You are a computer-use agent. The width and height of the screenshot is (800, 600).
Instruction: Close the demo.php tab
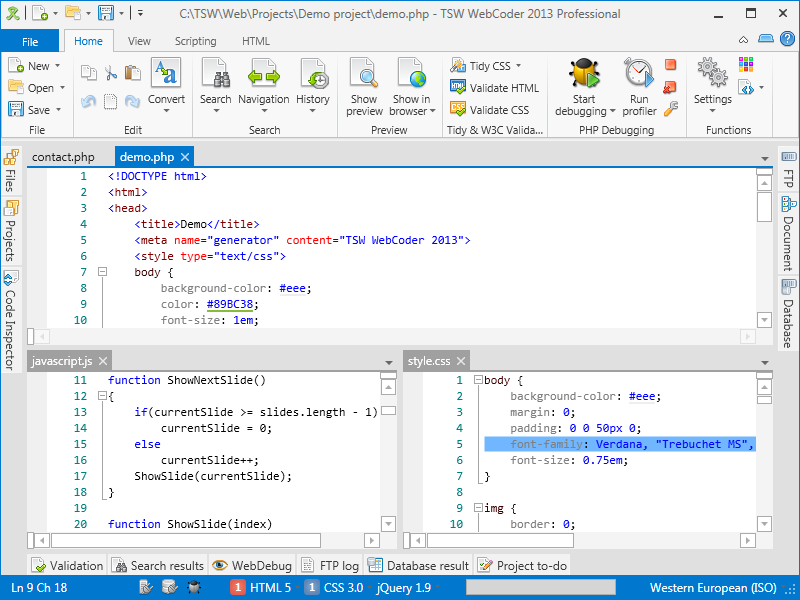click(184, 157)
